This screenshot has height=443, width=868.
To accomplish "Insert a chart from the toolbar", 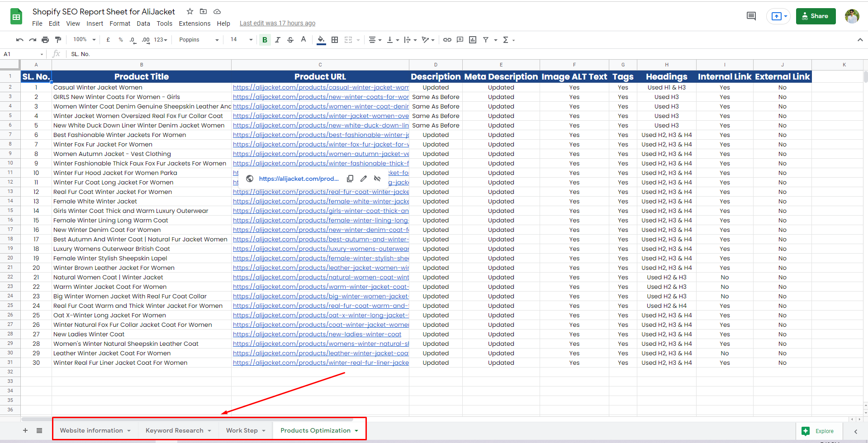I will click(472, 40).
